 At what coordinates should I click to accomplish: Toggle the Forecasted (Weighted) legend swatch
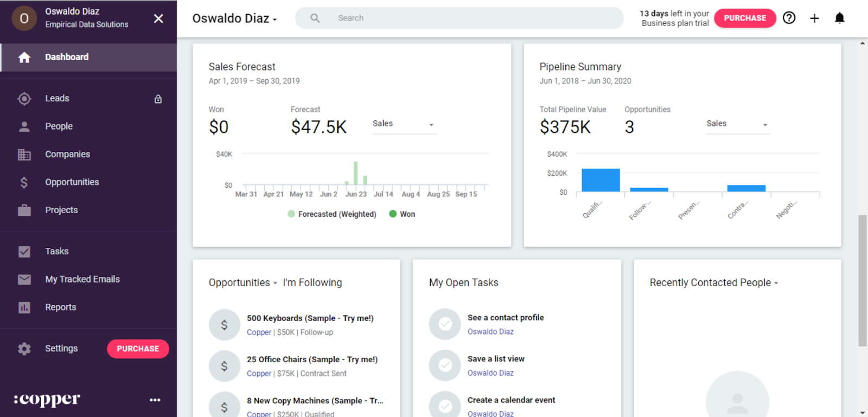click(291, 214)
